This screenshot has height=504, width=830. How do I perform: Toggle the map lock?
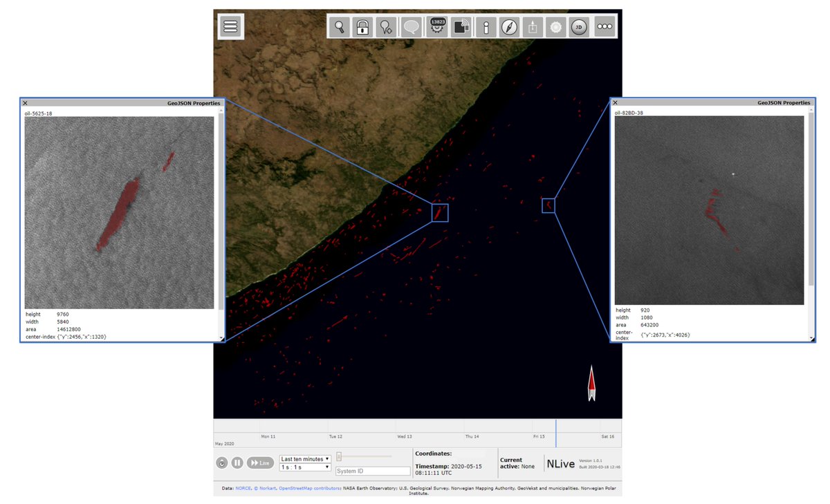coord(362,26)
